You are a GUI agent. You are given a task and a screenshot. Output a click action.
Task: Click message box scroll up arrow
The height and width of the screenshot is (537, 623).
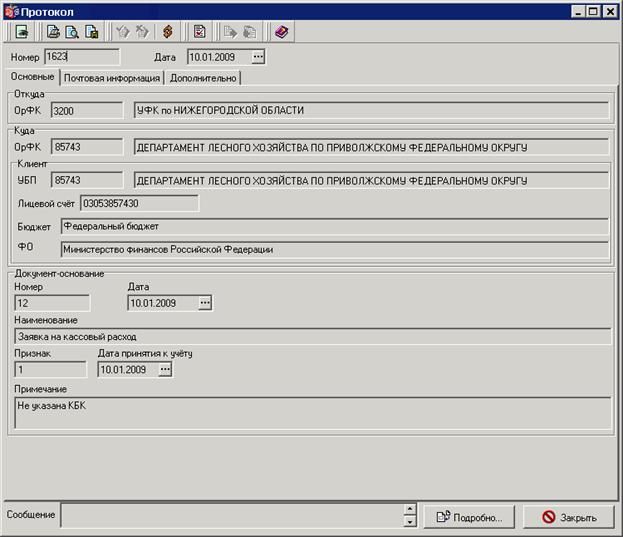[410, 509]
